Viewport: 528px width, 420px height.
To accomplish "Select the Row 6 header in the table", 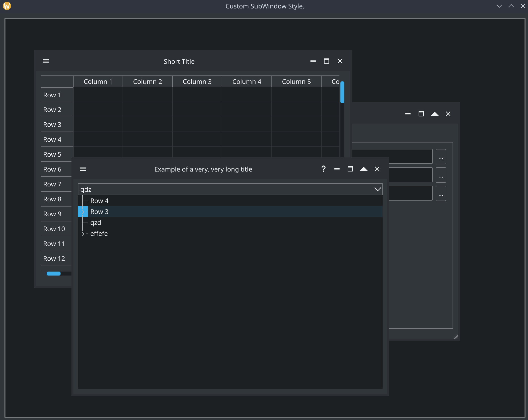I will (x=56, y=169).
